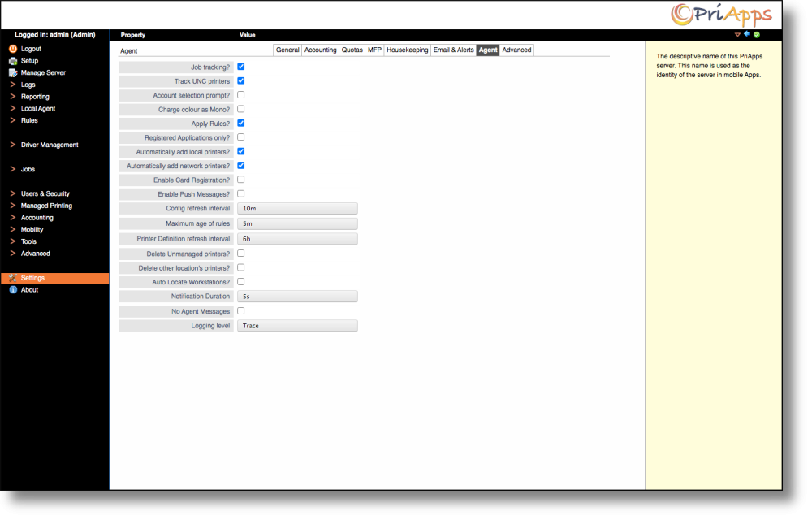Check Delete other location's printers checkbox
The width and height of the screenshot is (812, 520).
(241, 267)
